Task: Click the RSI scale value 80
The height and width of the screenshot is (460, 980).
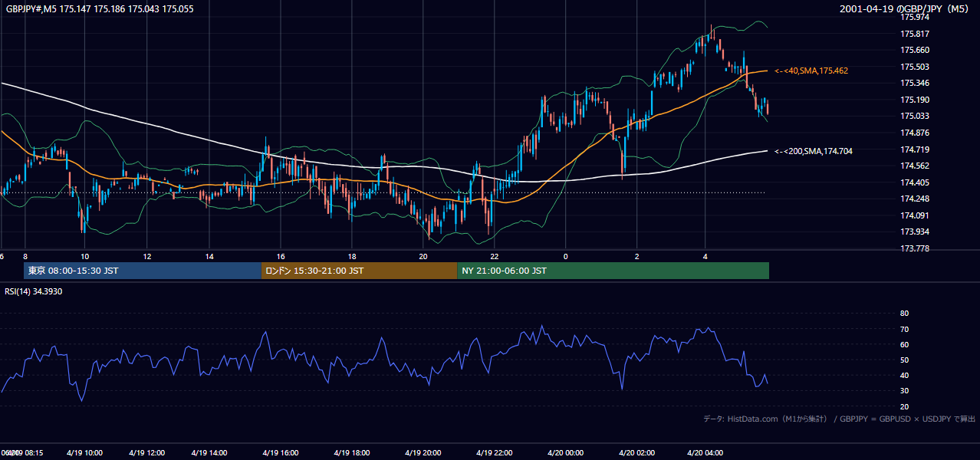Action: coord(904,314)
